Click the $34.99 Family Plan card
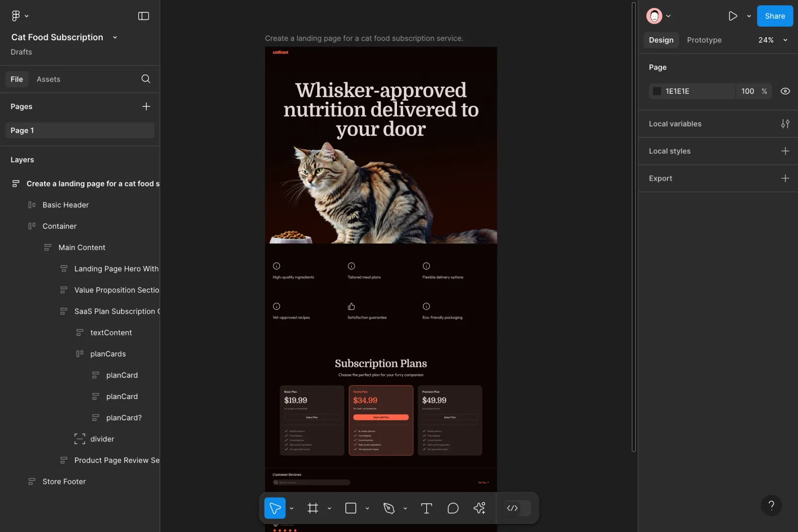This screenshot has width=798, height=532. 381,420
